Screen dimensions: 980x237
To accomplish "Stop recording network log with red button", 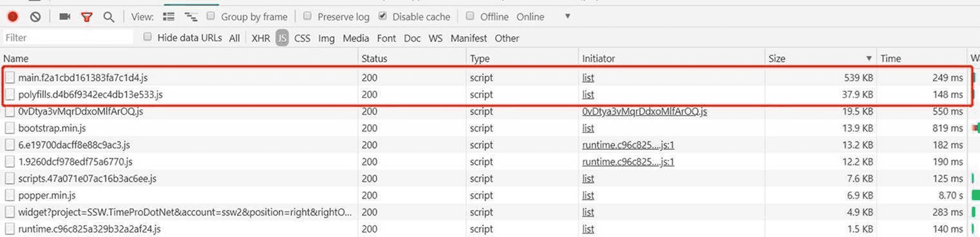I will click(x=13, y=17).
